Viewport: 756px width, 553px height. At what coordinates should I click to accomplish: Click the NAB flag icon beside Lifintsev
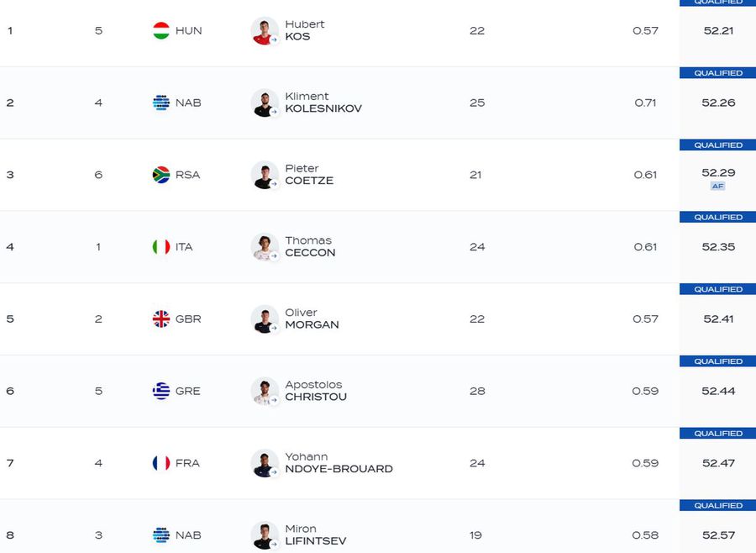pos(160,535)
